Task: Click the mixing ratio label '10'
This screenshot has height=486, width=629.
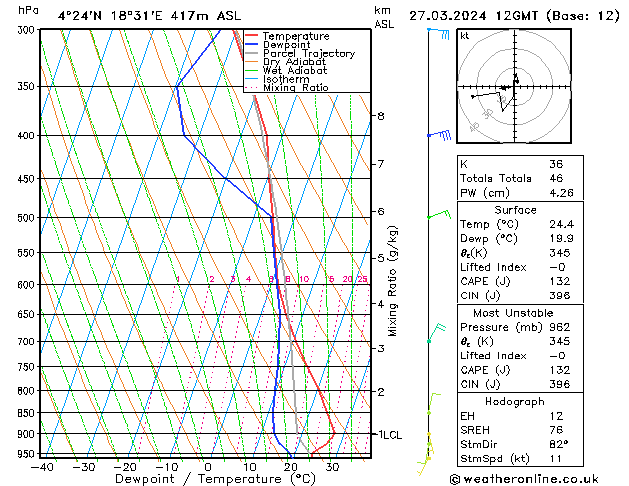Action: (304, 279)
